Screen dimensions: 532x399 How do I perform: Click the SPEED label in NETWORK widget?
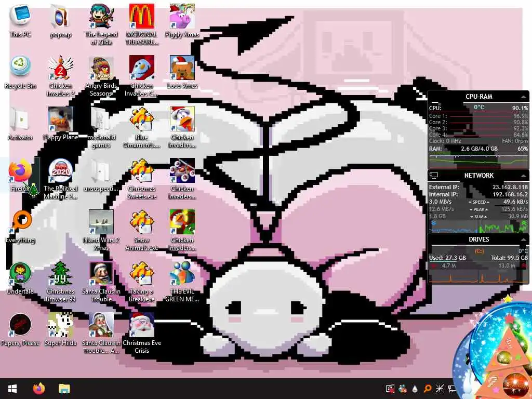pyautogui.click(x=478, y=202)
